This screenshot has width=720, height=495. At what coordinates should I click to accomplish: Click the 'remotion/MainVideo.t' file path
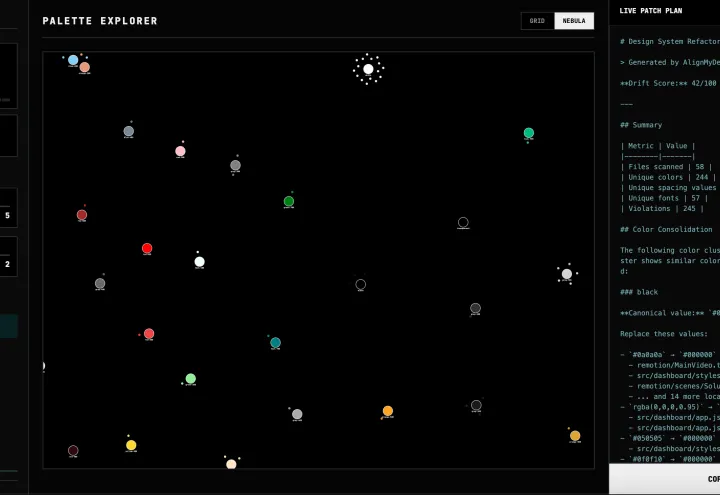[674, 365]
